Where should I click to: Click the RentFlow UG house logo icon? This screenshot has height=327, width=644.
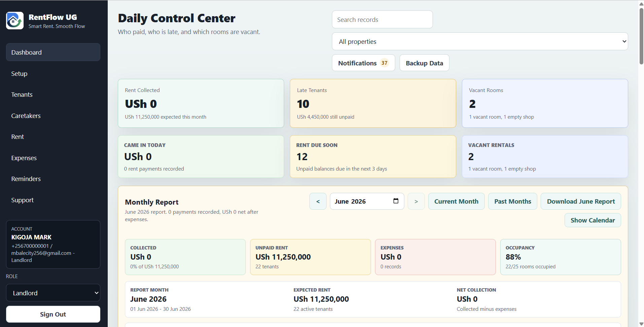[15, 21]
